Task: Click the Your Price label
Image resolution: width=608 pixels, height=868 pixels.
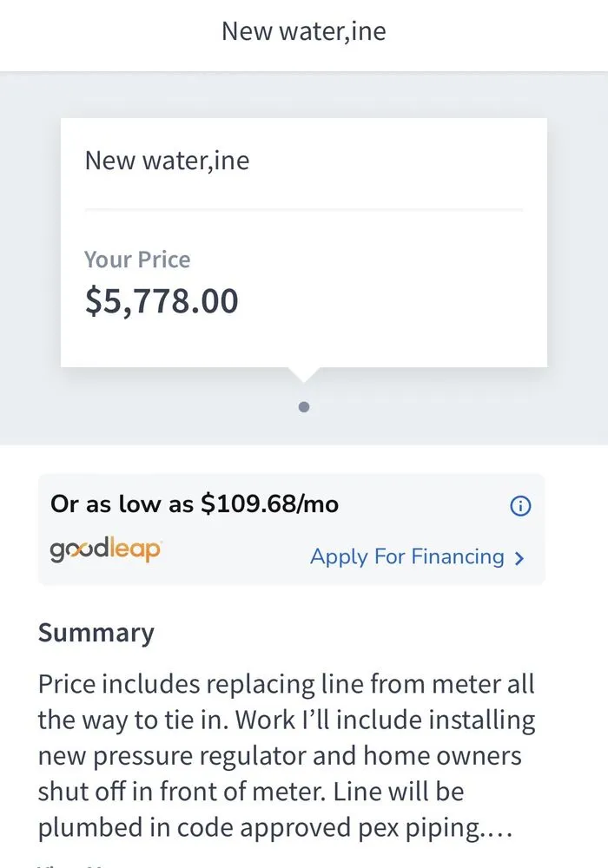Action: coord(136,260)
